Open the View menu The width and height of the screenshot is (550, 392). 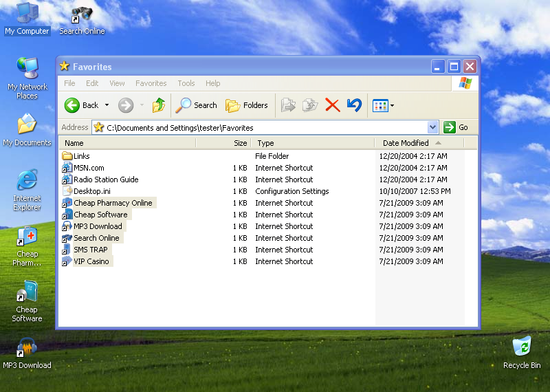[x=117, y=83]
